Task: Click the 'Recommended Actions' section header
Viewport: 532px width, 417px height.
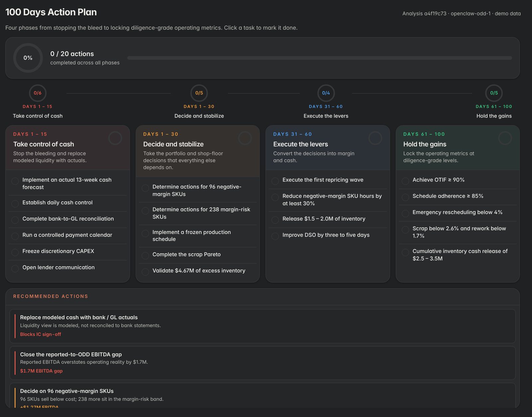Action: 51,296
